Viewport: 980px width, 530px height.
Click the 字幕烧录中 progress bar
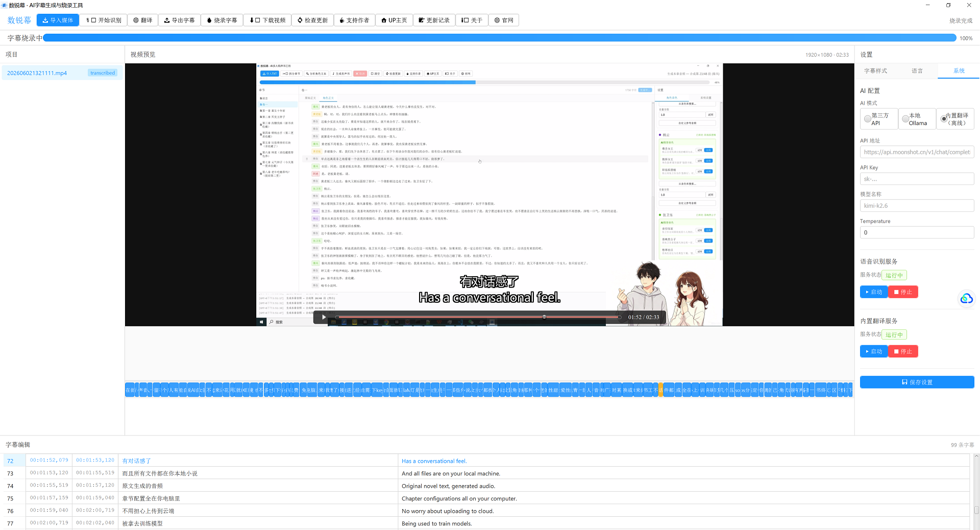coord(500,38)
